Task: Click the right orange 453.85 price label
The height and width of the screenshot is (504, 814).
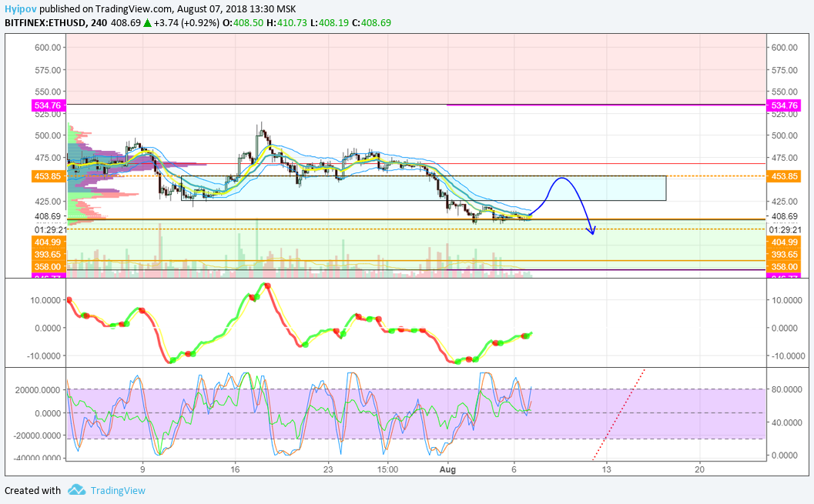Action: pos(785,176)
